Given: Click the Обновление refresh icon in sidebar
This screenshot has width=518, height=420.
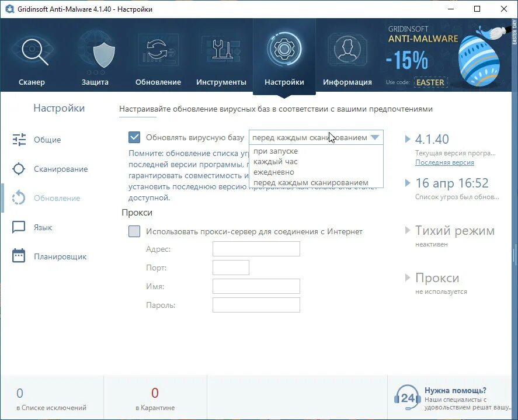Looking at the screenshot, I should click(x=19, y=198).
